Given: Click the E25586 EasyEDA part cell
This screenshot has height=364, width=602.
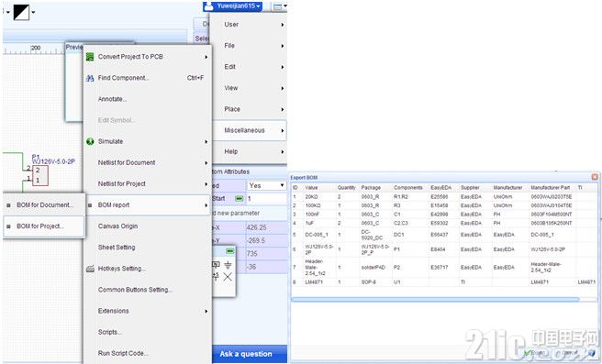Looking at the screenshot, I should tap(440, 197).
